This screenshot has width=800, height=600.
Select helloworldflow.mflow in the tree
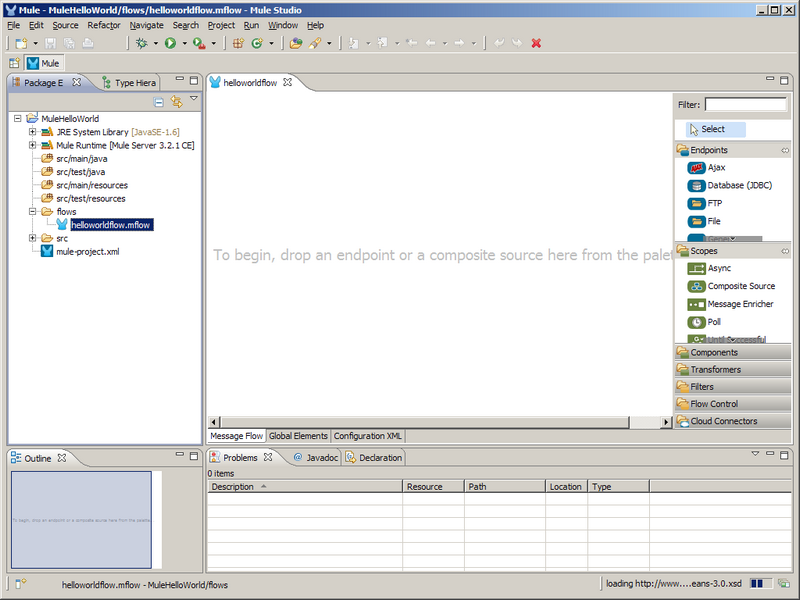pyautogui.click(x=111, y=225)
